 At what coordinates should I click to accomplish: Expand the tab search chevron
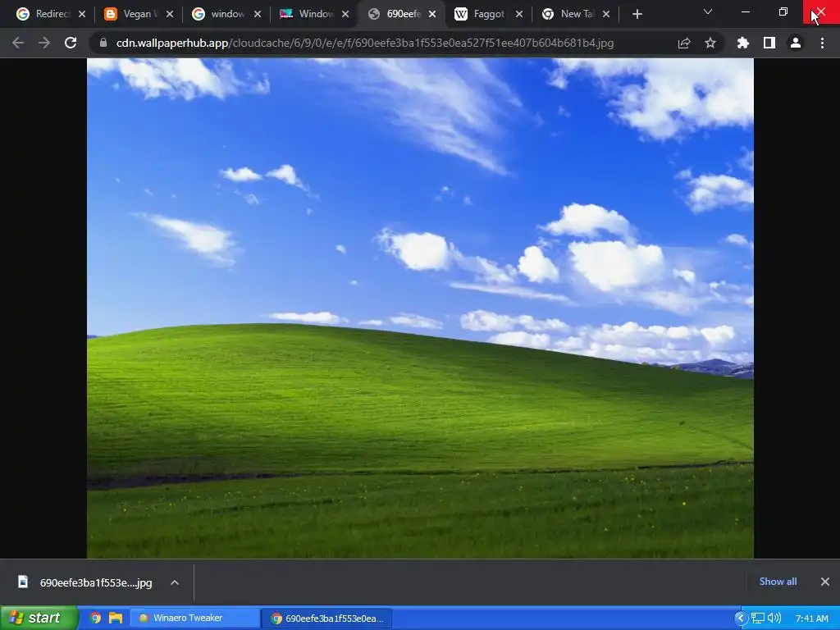point(708,11)
